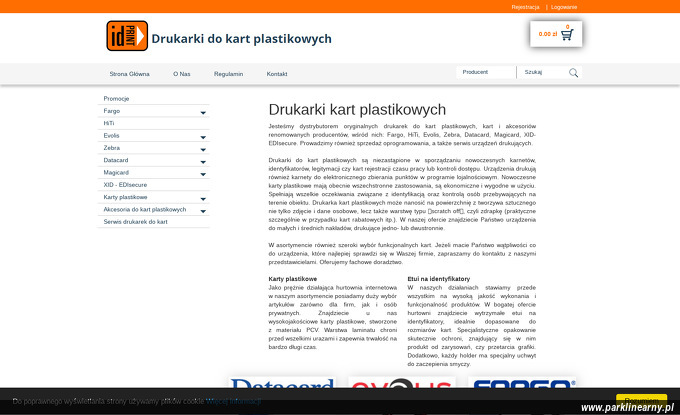
Task: Open the Datacard category link
Action: pyautogui.click(x=116, y=160)
